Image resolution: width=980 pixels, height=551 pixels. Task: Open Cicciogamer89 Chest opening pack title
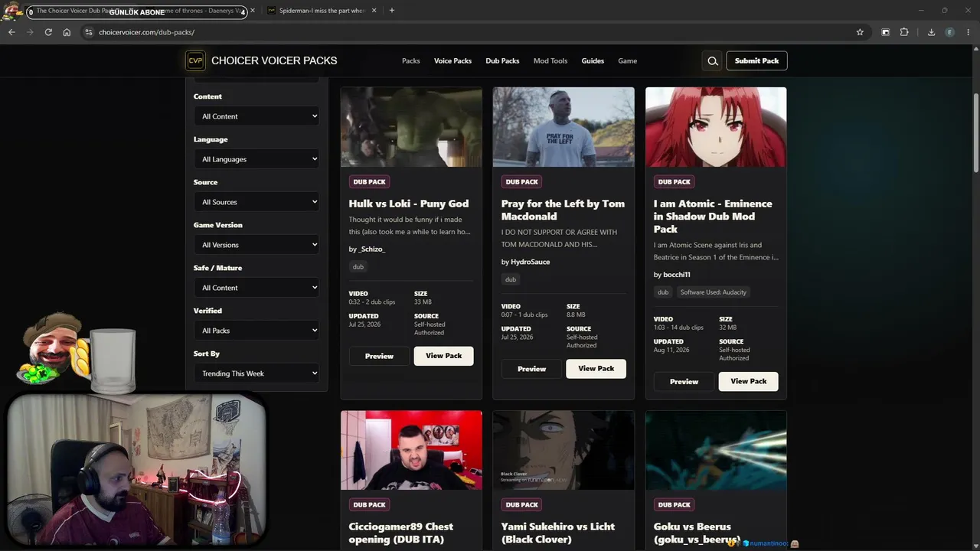(x=401, y=533)
